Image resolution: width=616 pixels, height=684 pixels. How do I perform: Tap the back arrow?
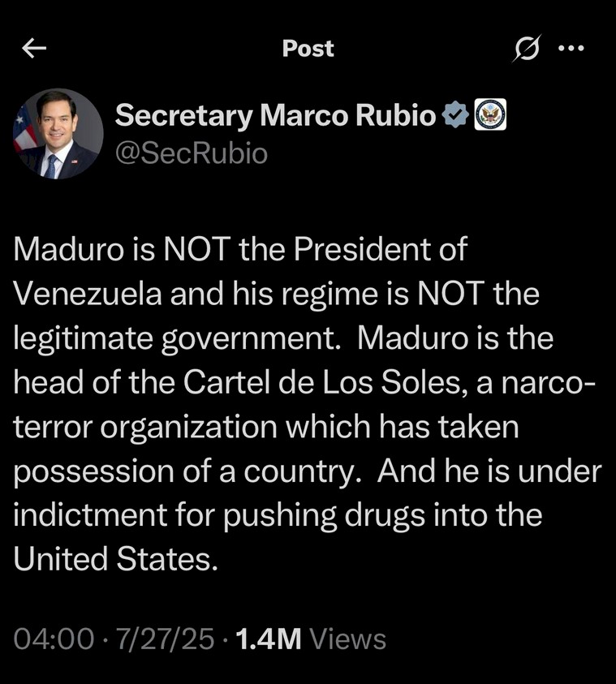[34, 49]
